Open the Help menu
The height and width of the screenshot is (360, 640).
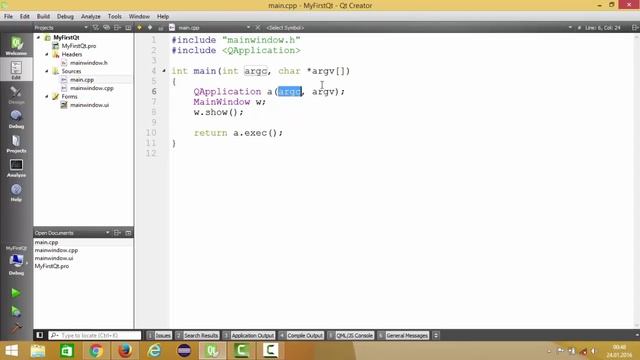163,16
